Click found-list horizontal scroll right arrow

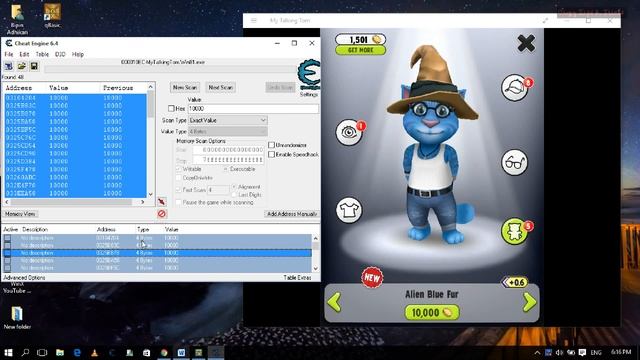[142, 202]
